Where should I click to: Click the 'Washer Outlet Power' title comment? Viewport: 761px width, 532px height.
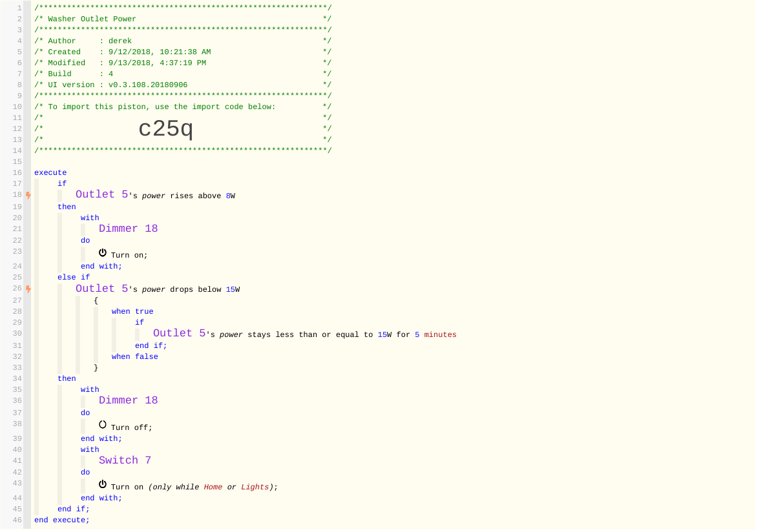point(92,19)
